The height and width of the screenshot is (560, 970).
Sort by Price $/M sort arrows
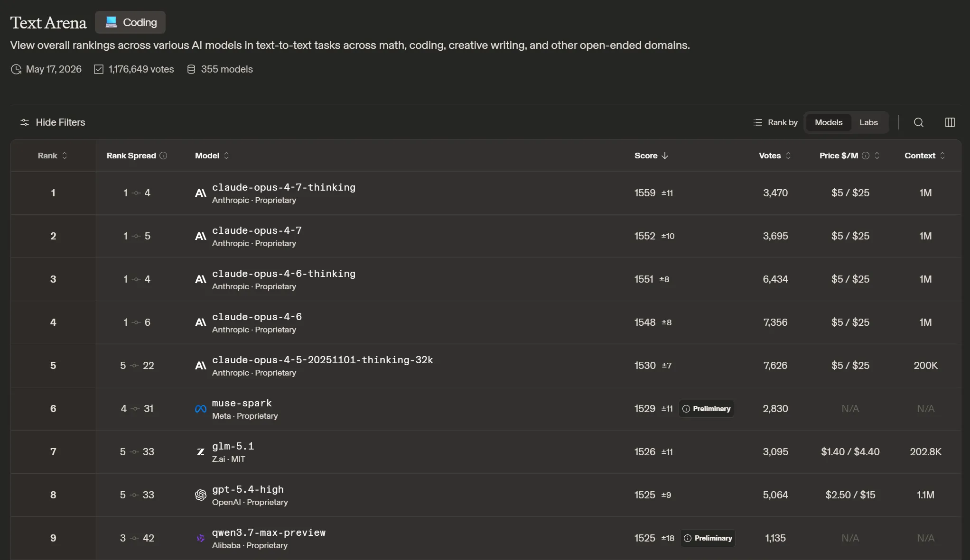click(x=877, y=156)
